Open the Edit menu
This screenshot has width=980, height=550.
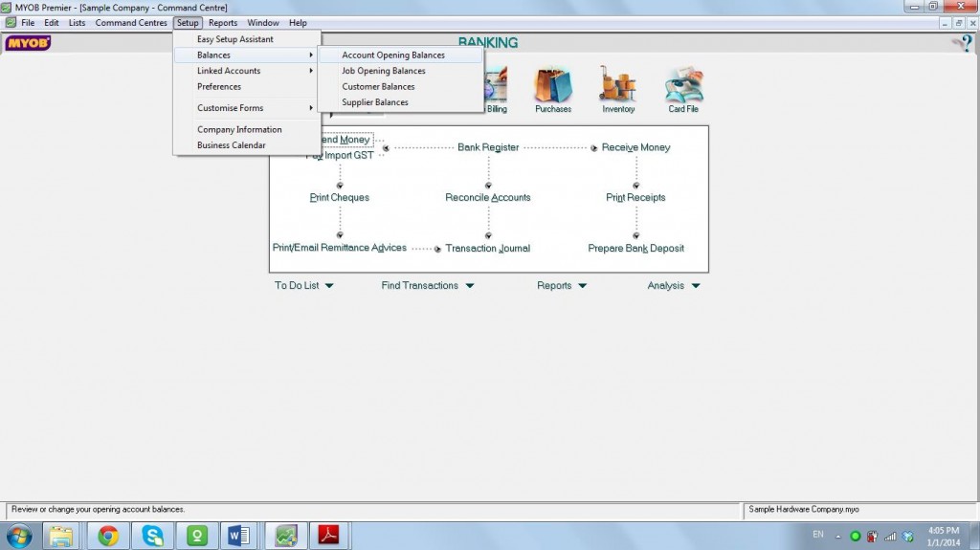52,23
